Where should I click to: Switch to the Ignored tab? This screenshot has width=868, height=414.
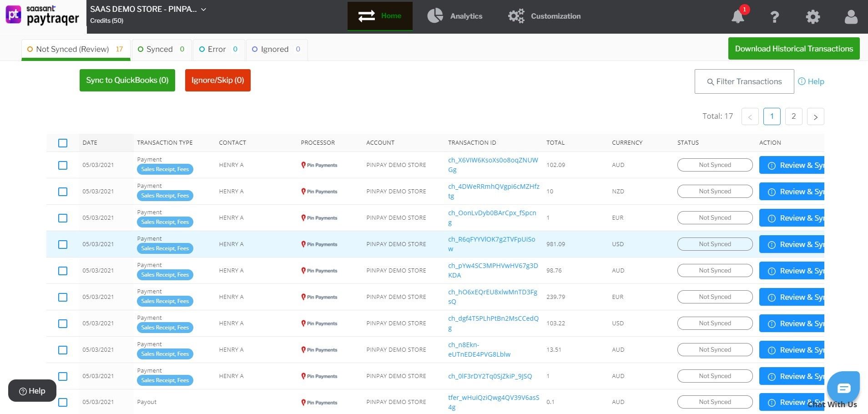point(277,49)
